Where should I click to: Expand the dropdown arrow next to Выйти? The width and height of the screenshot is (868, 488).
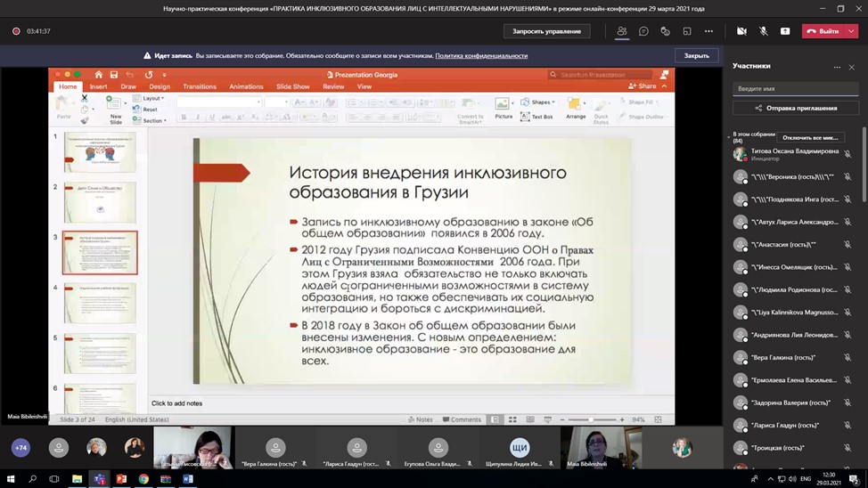pyautogui.click(x=852, y=31)
